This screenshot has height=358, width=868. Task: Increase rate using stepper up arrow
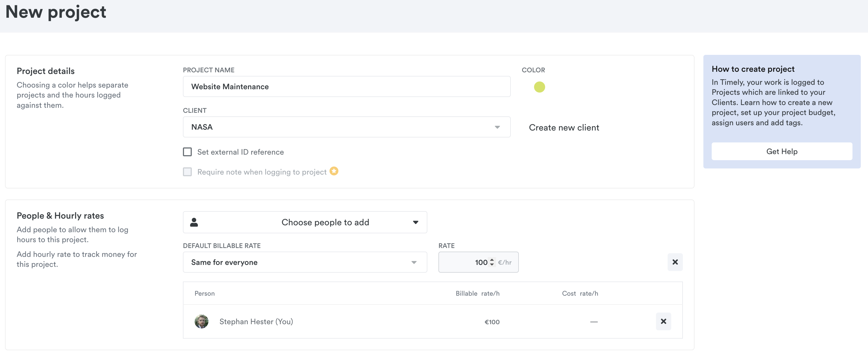point(492,260)
